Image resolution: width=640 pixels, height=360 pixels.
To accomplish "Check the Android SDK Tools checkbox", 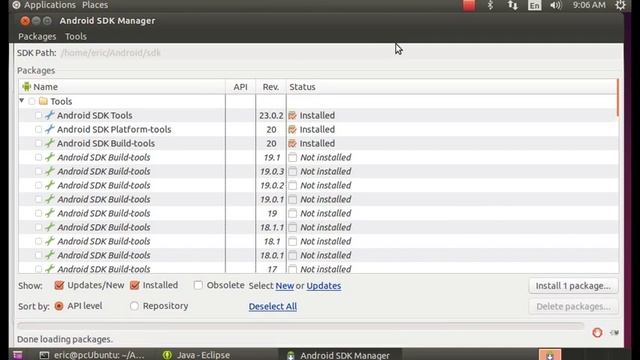I will (38, 116).
